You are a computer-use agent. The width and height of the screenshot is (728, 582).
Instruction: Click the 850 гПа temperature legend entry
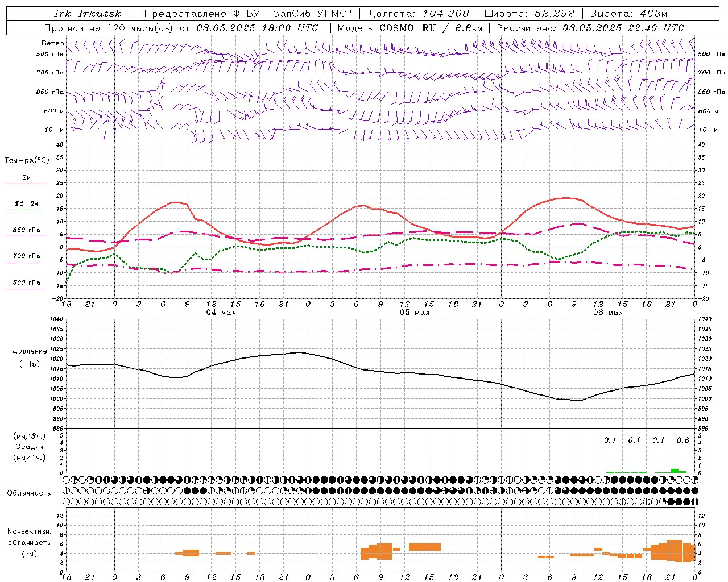click(x=27, y=230)
